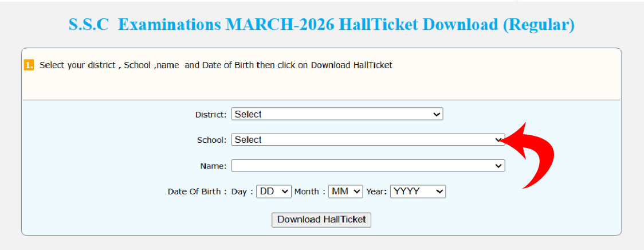644x250 pixels.
Task: Click the 'Day :' label
Action: pos(242,192)
